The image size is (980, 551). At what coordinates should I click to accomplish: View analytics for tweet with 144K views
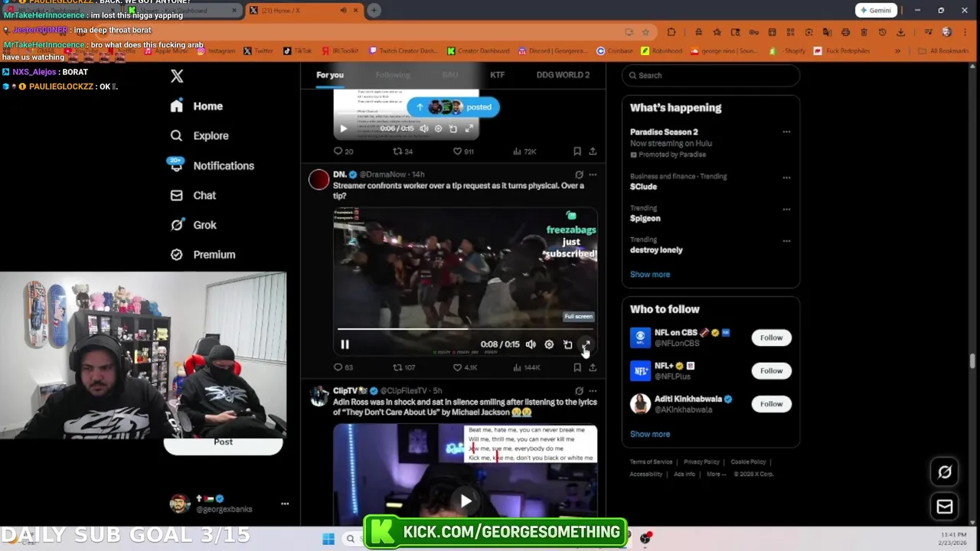528,367
